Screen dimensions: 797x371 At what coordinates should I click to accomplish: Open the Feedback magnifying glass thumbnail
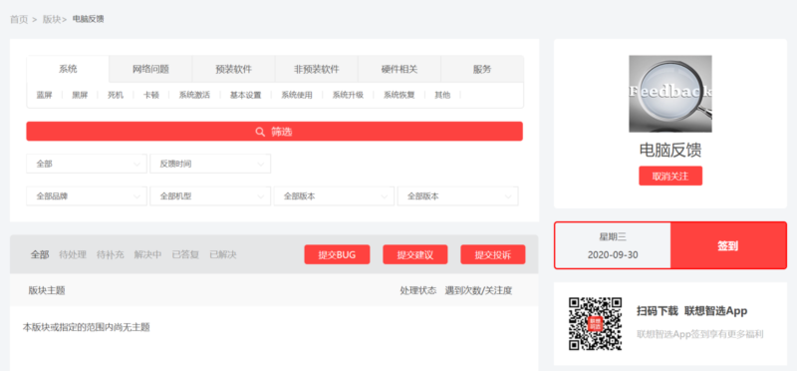tap(670, 94)
